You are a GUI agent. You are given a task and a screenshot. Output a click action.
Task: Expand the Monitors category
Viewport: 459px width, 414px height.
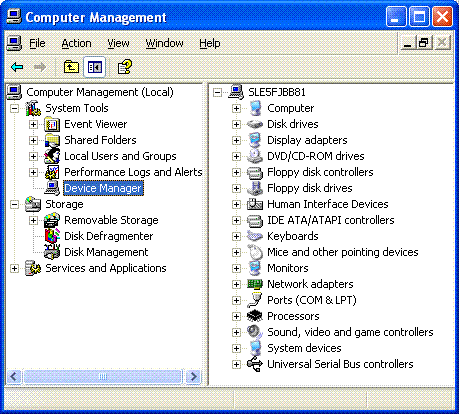[236, 268]
